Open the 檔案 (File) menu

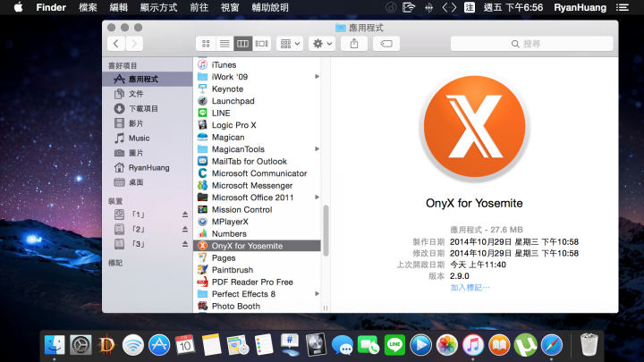point(88,7)
